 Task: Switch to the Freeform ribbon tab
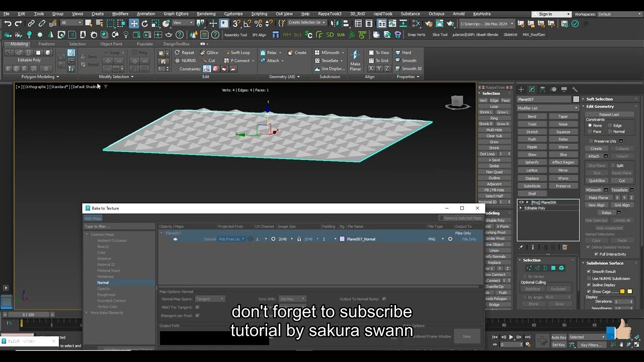47,44
